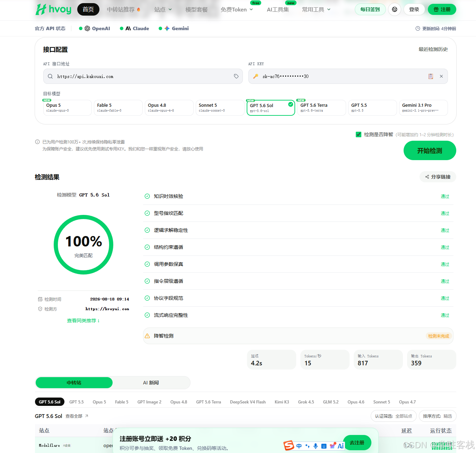Click the hvoy logo

(x=53, y=9)
